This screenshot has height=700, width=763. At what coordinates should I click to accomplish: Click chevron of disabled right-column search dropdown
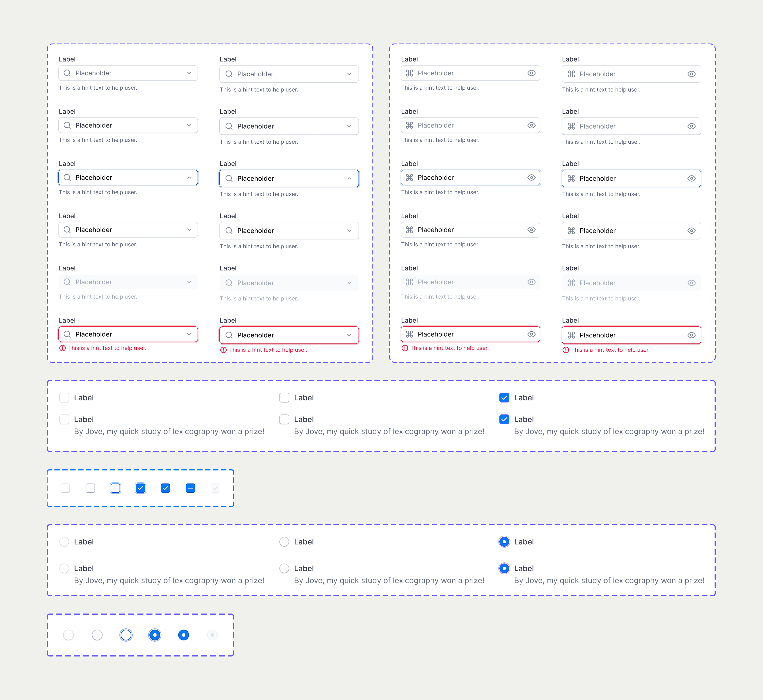pyautogui.click(x=349, y=283)
